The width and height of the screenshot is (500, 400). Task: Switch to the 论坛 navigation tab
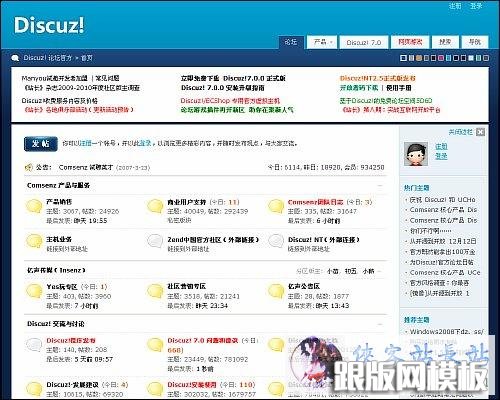coord(291,42)
